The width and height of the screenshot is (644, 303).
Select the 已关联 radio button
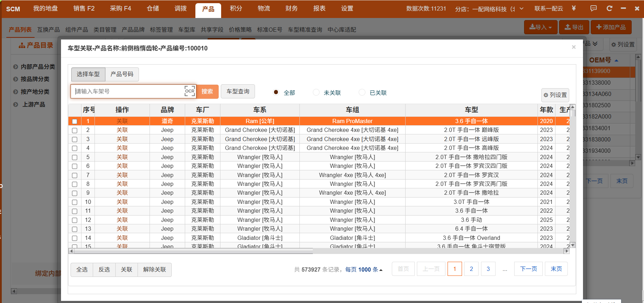pos(362,92)
